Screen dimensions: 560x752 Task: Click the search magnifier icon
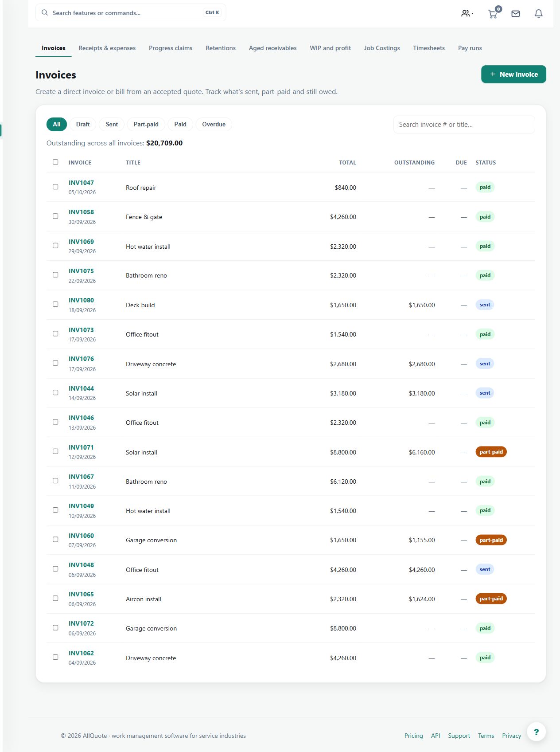coord(45,13)
